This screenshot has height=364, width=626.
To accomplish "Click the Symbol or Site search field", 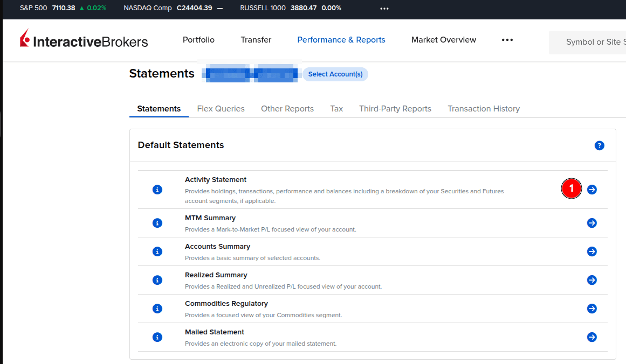I will pyautogui.click(x=590, y=42).
